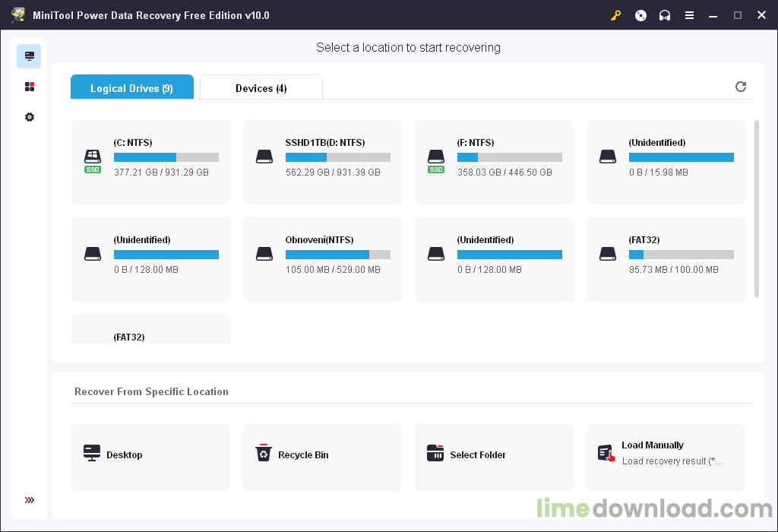Select the This PC sidebar icon
The image size is (778, 532).
pos(30,56)
